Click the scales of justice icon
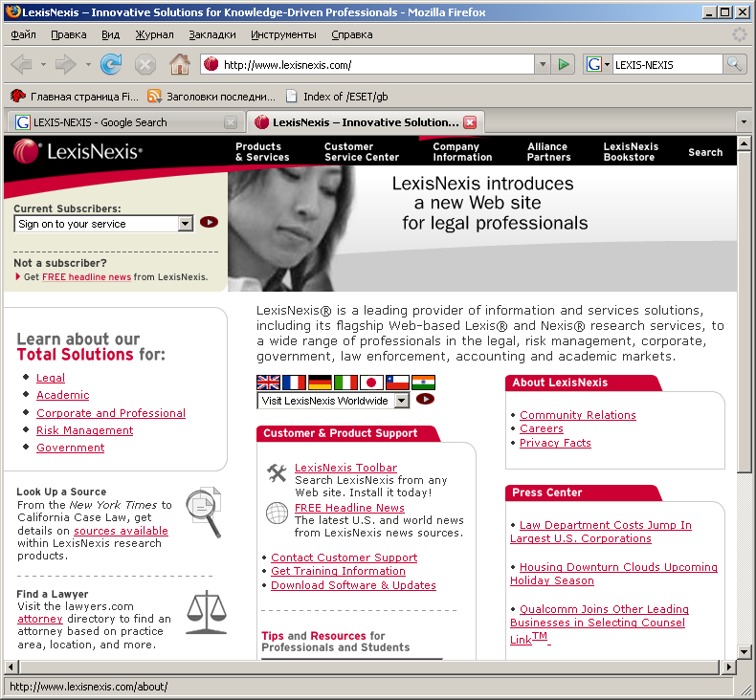This screenshot has width=756, height=700. tap(207, 612)
